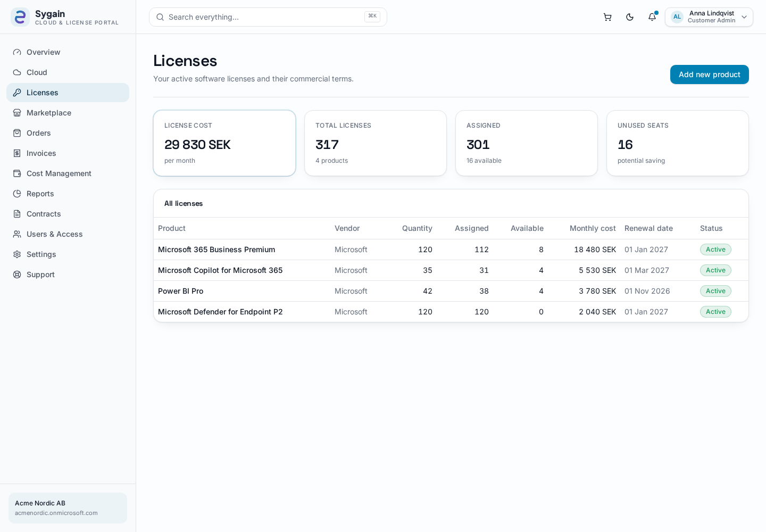Image resolution: width=766 pixels, height=532 pixels.
Task: Click the Add new product button
Action: (710, 74)
